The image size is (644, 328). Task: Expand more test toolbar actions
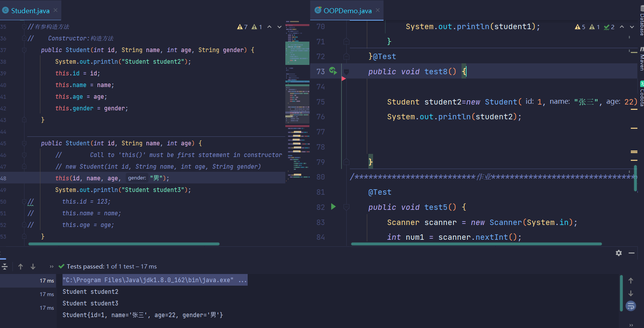[x=52, y=267]
